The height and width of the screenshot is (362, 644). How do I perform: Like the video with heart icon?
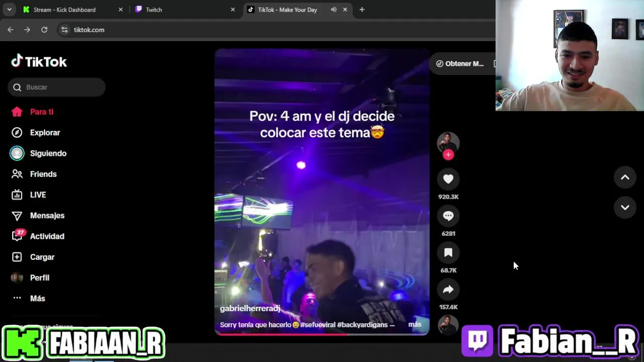pyautogui.click(x=448, y=179)
